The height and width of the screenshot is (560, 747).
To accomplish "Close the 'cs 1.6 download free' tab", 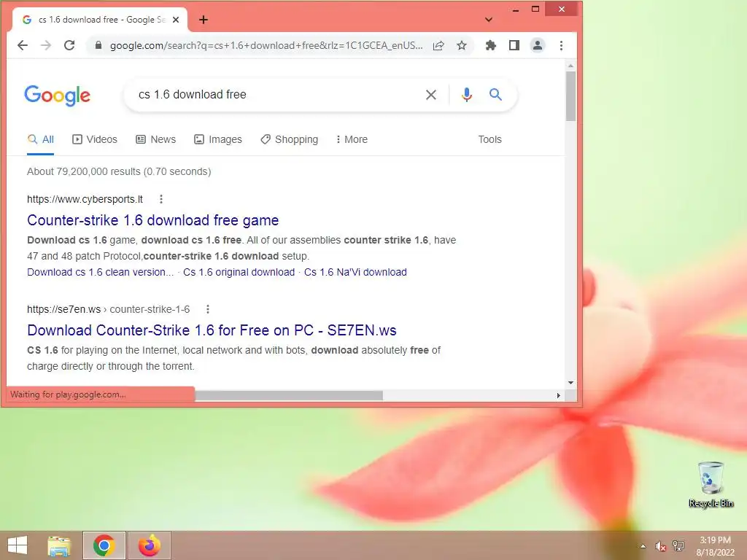I will (176, 20).
